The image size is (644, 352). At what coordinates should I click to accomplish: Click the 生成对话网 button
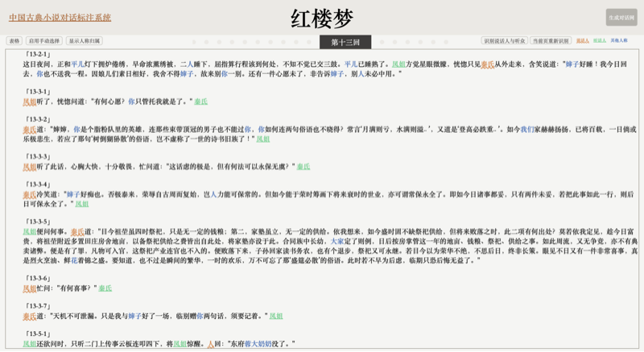[621, 18]
